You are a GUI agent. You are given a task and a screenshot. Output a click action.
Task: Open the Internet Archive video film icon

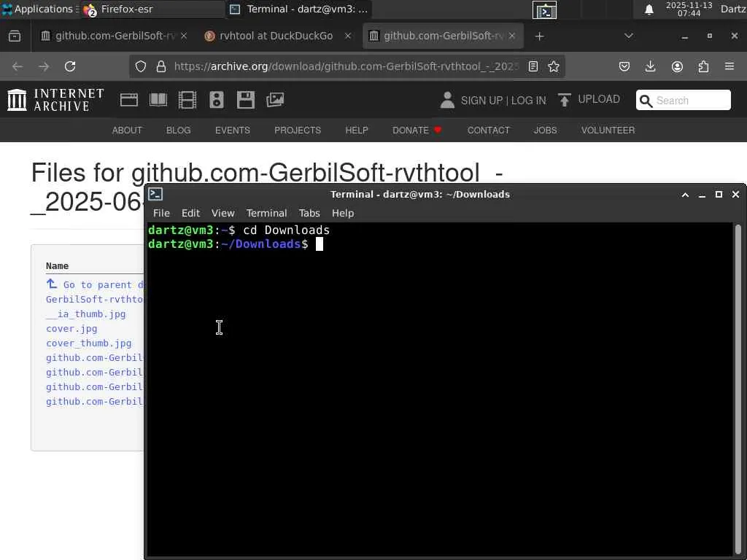187,100
